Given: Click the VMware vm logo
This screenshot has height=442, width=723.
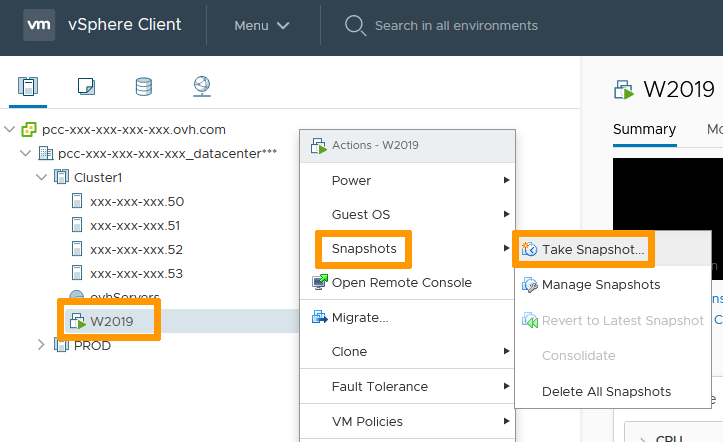Looking at the screenshot, I should click(39, 25).
